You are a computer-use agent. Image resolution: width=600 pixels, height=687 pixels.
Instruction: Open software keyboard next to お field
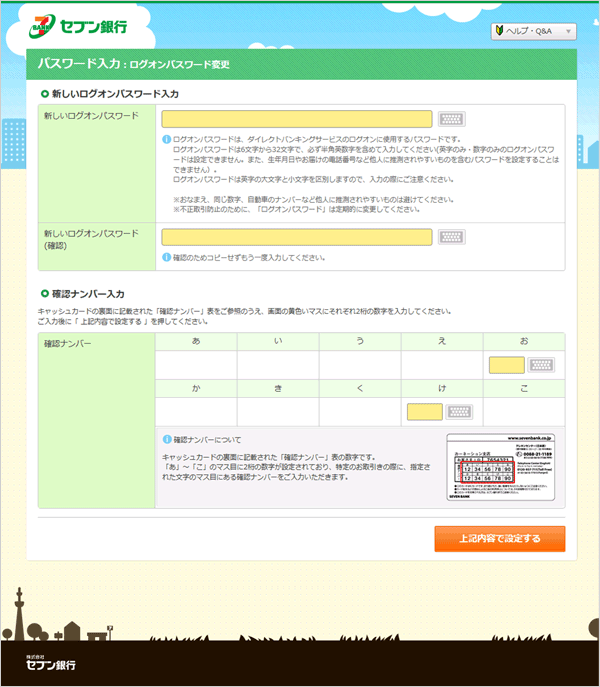click(541, 366)
